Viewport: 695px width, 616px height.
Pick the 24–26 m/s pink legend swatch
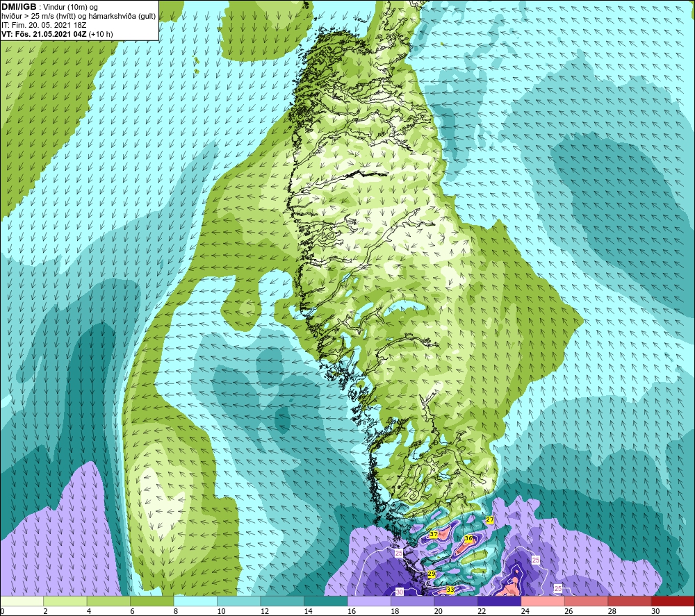coord(543,601)
